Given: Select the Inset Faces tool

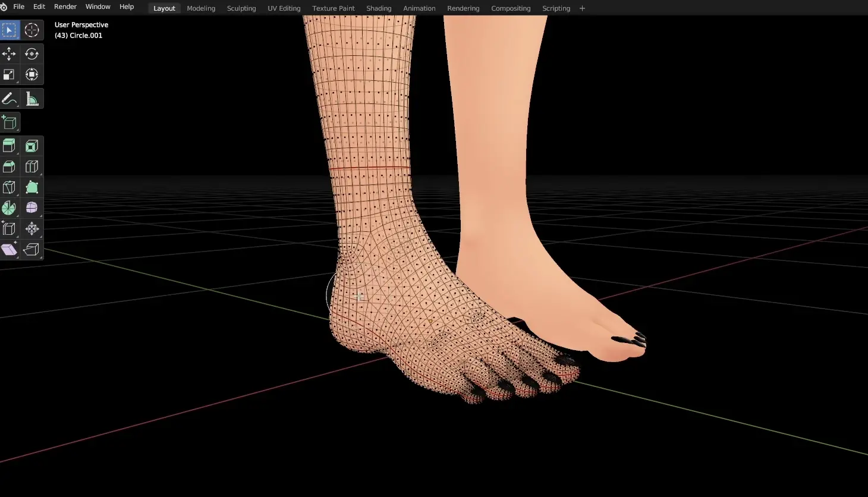Looking at the screenshot, I should (x=32, y=146).
